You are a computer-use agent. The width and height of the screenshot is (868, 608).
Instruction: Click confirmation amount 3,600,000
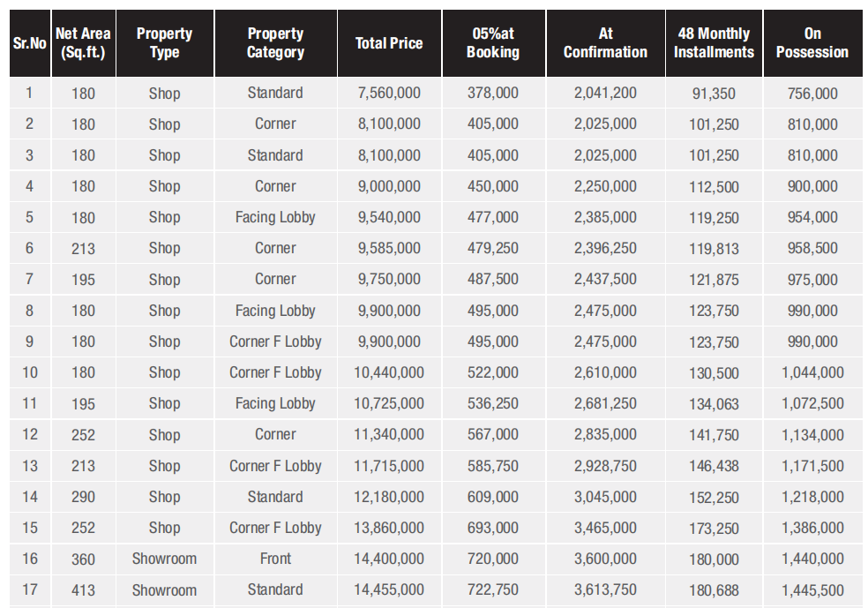tap(605, 559)
